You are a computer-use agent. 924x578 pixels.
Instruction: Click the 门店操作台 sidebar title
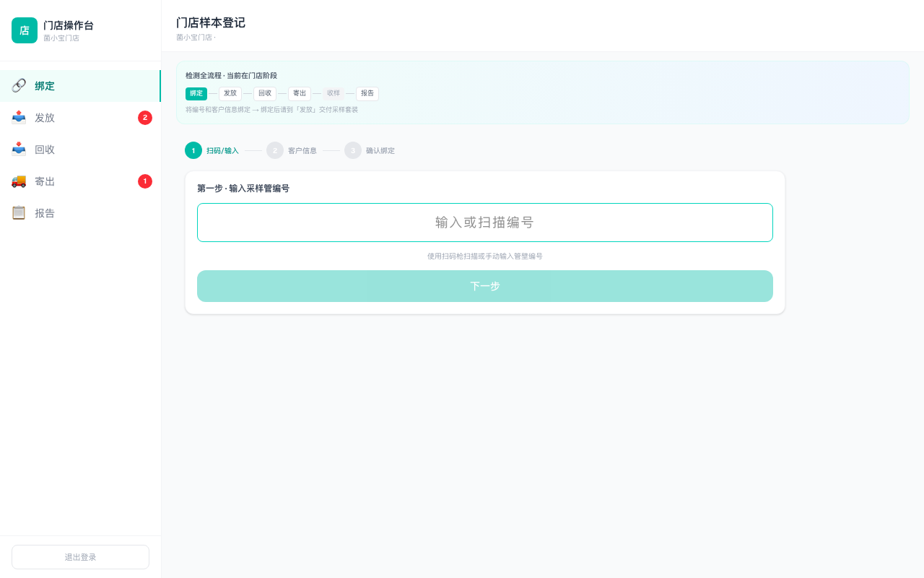pos(69,25)
